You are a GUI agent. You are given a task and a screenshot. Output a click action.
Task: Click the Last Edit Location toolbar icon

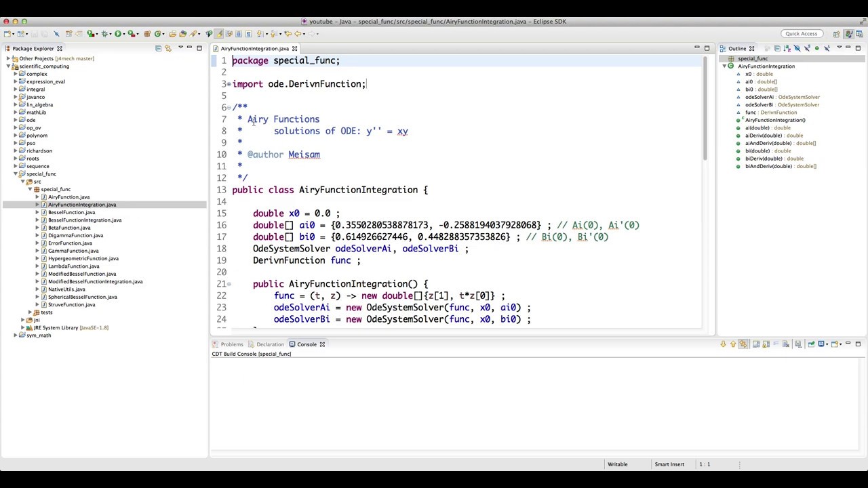288,33
